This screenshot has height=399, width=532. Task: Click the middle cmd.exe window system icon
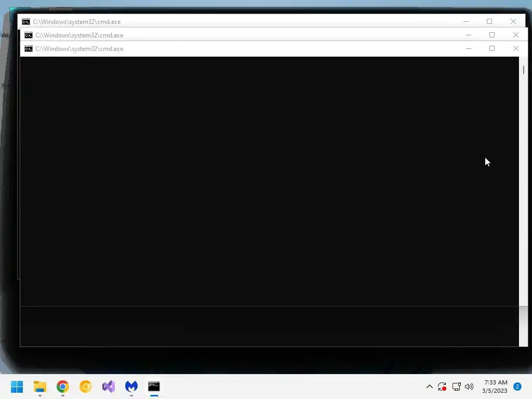[29, 35]
